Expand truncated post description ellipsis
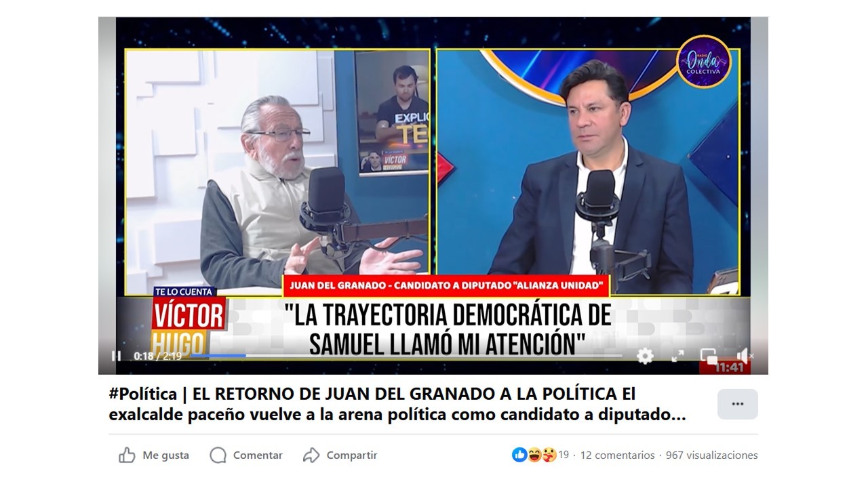 click(x=678, y=415)
